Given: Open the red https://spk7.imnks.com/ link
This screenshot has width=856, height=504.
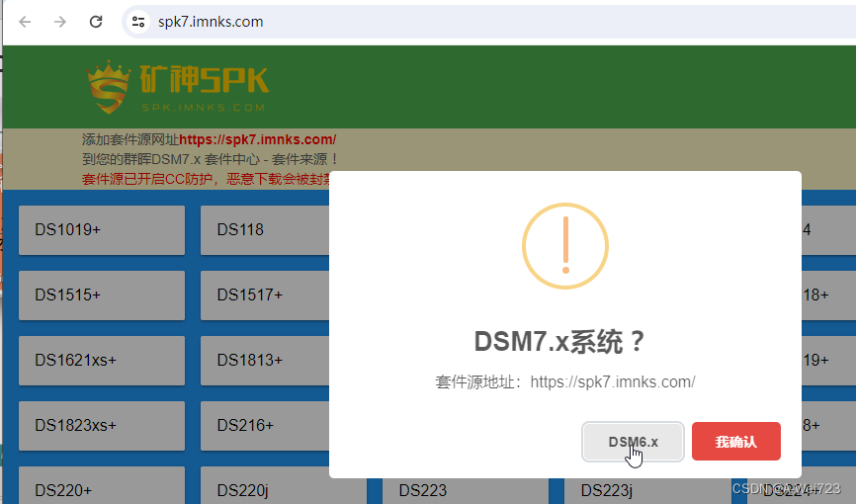Looking at the screenshot, I should tap(258, 139).
